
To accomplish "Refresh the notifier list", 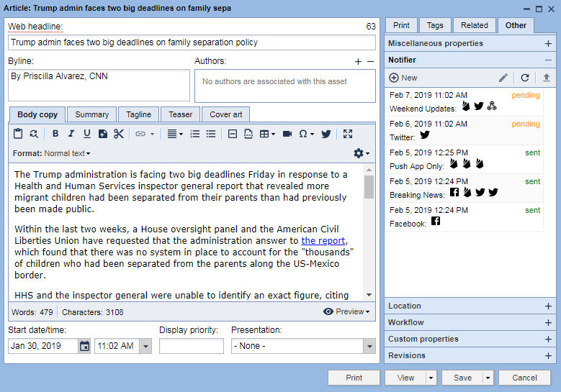I will [525, 78].
